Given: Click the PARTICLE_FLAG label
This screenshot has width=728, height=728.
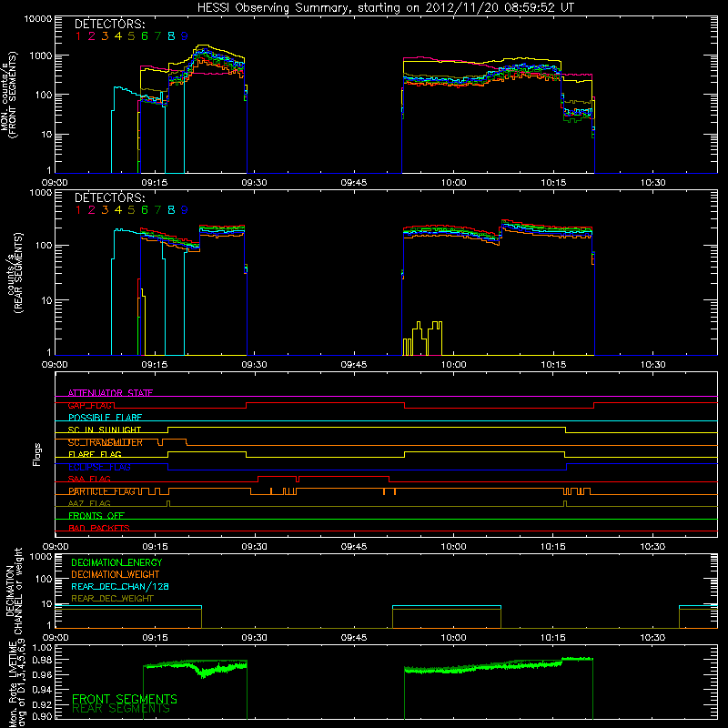Looking at the screenshot, I should [102, 491].
